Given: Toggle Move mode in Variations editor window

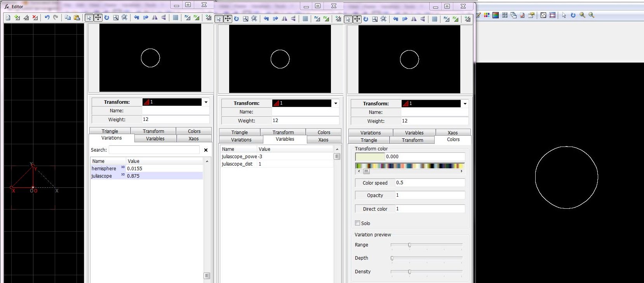Looking at the screenshot, I should (x=98, y=17).
